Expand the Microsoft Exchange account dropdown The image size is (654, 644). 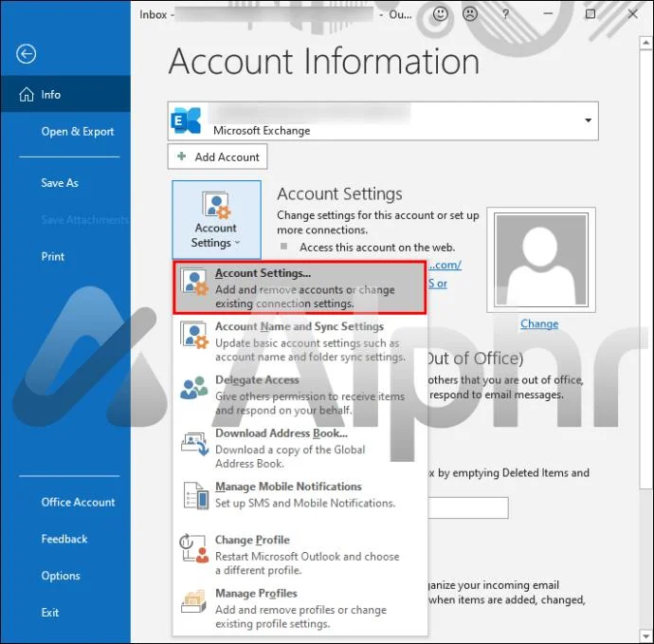[x=588, y=120]
